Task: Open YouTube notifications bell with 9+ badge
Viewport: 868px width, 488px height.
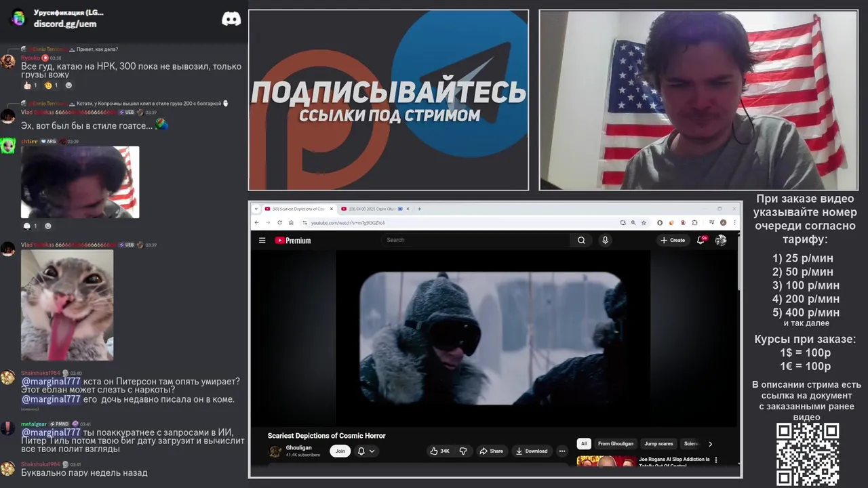Action: point(701,240)
